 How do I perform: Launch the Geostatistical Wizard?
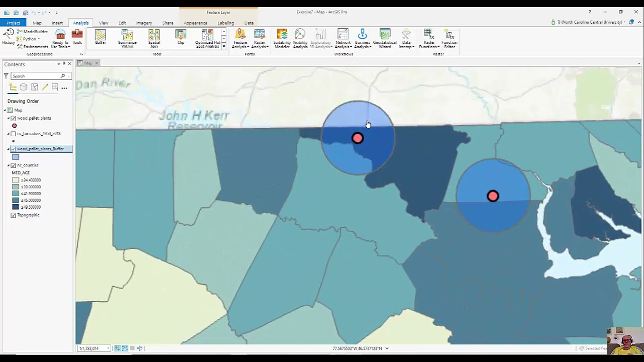coord(385,38)
